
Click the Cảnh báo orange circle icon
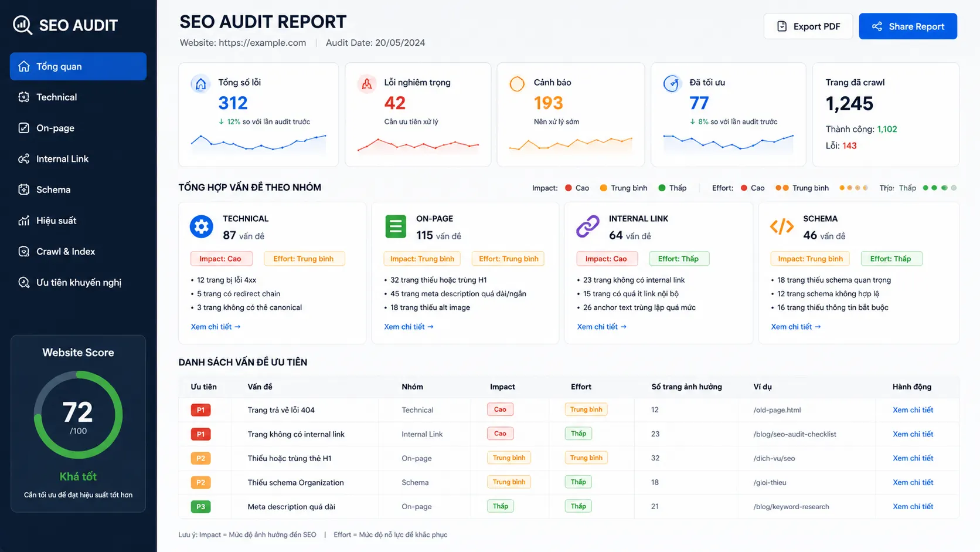coord(517,84)
